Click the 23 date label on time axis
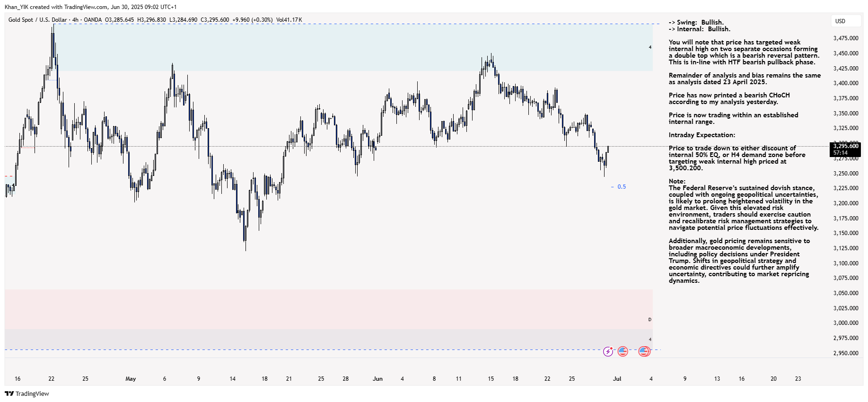868x402 pixels. [798, 378]
